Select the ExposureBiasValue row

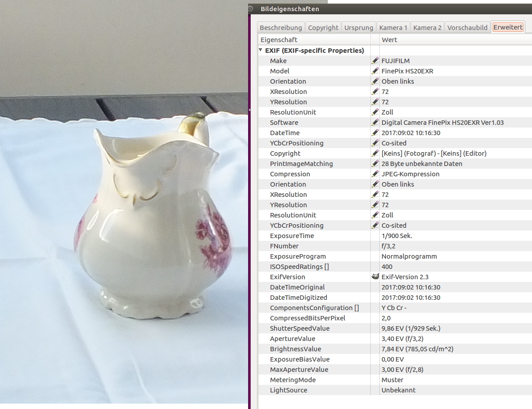click(x=395, y=359)
